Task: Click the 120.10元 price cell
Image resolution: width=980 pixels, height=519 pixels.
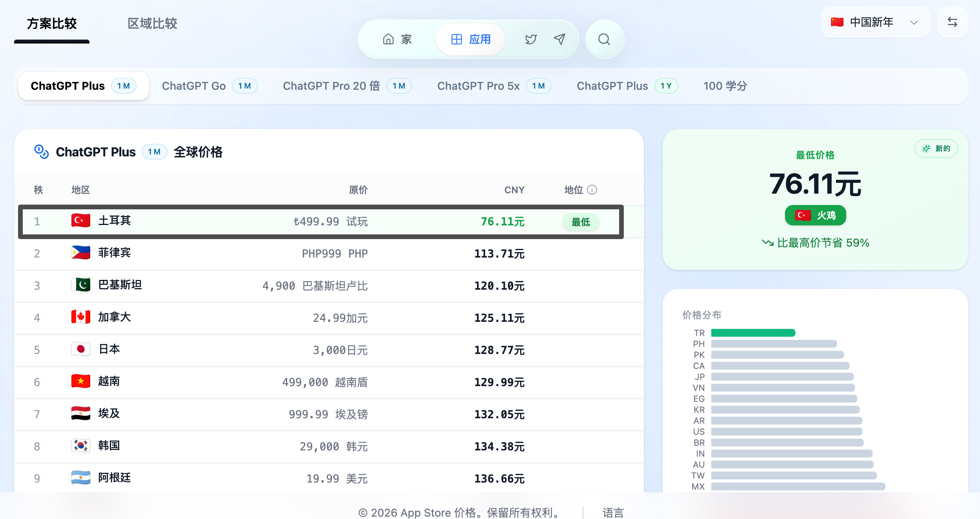Action: 499,286
